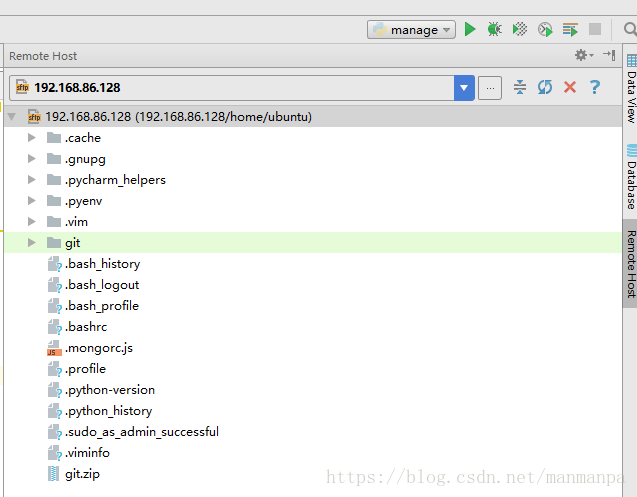Expand the .pycharm_helpers folder
Image resolution: width=637 pixels, height=497 pixels.
pos(32,180)
